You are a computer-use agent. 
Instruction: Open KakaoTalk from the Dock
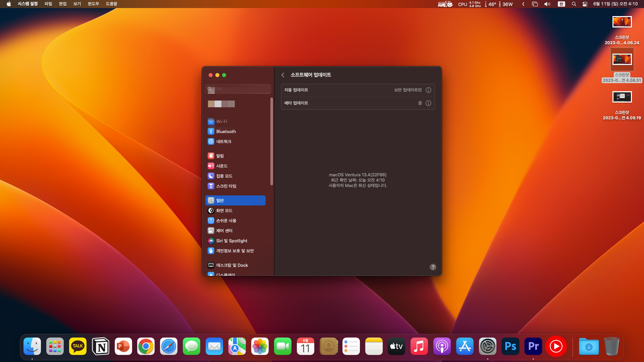pos(78,346)
